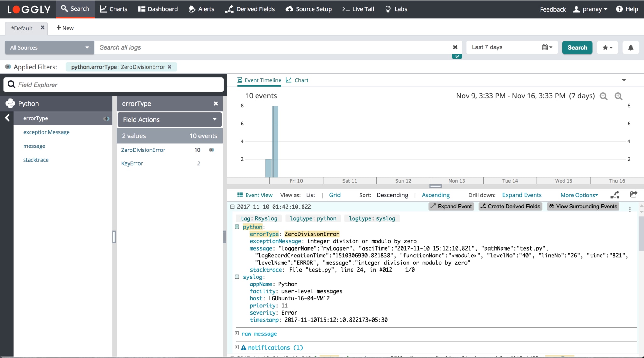The image size is (644, 358).
Task: Click the green Search button
Action: [x=577, y=47]
